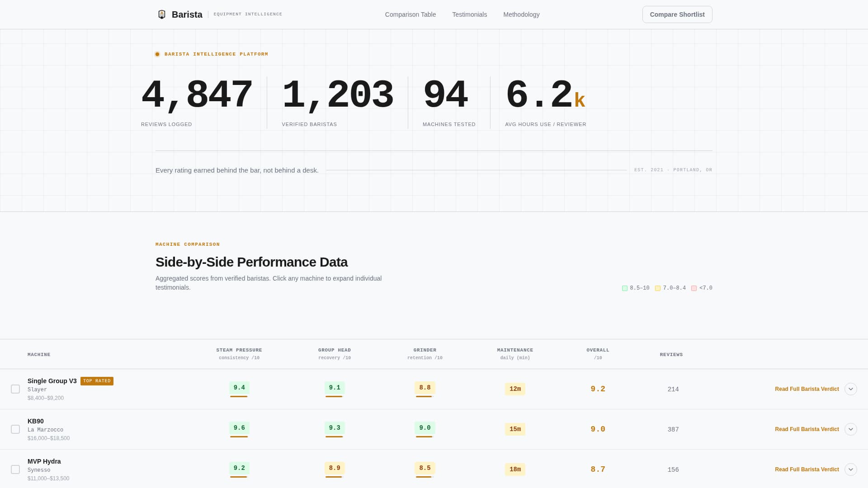Viewport: 868px width, 488px height.
Task: Click the Steam Pressure column header
Action: pos(239,354)
